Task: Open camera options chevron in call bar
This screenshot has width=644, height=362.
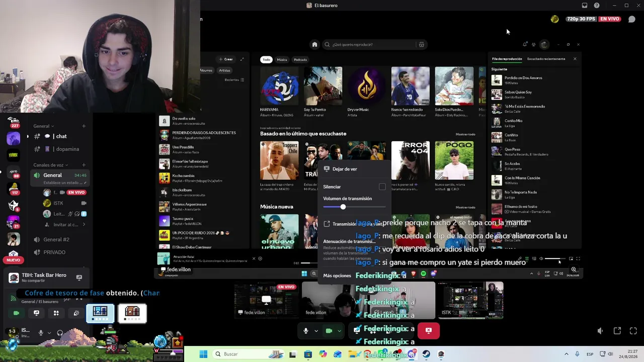Action: pyautogui.click(x=340, y=331)
